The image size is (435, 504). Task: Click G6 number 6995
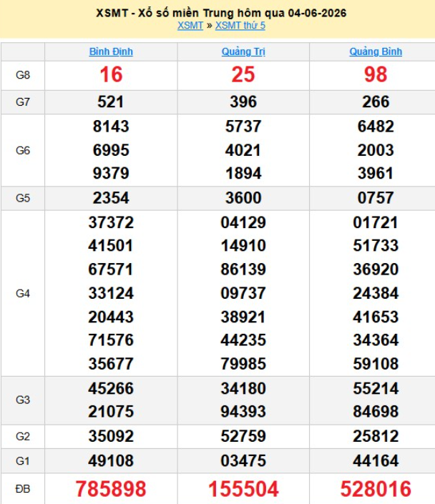(111, 150)
